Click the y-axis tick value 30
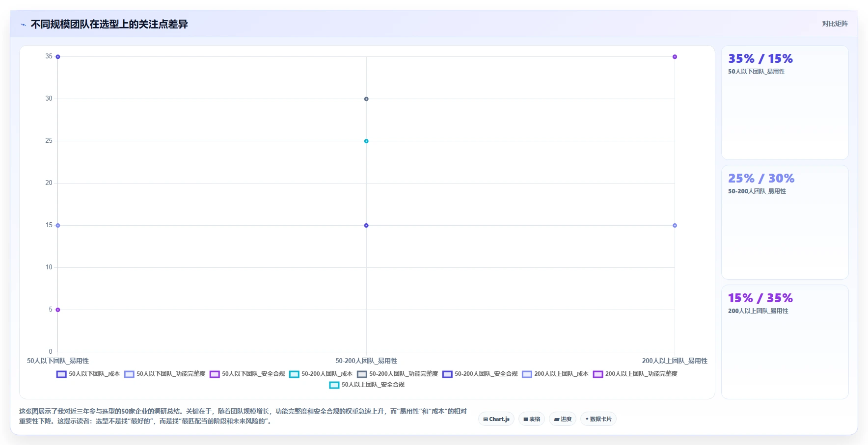This screenshot has width=868, height=445. tap(49, 99)
